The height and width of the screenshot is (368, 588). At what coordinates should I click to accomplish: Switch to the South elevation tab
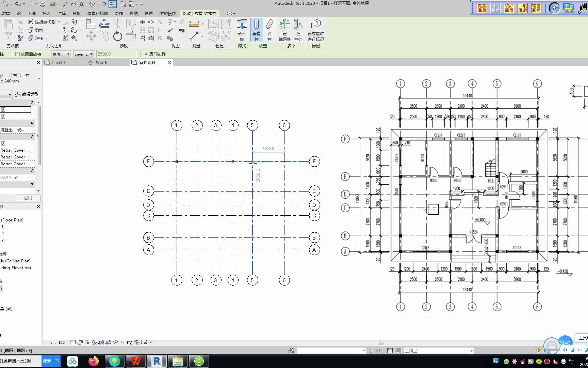point(101,62)
